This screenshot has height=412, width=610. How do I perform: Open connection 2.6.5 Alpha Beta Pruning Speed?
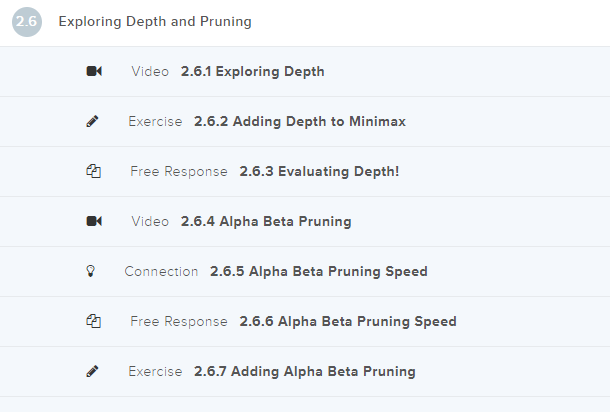coord(318,272)
